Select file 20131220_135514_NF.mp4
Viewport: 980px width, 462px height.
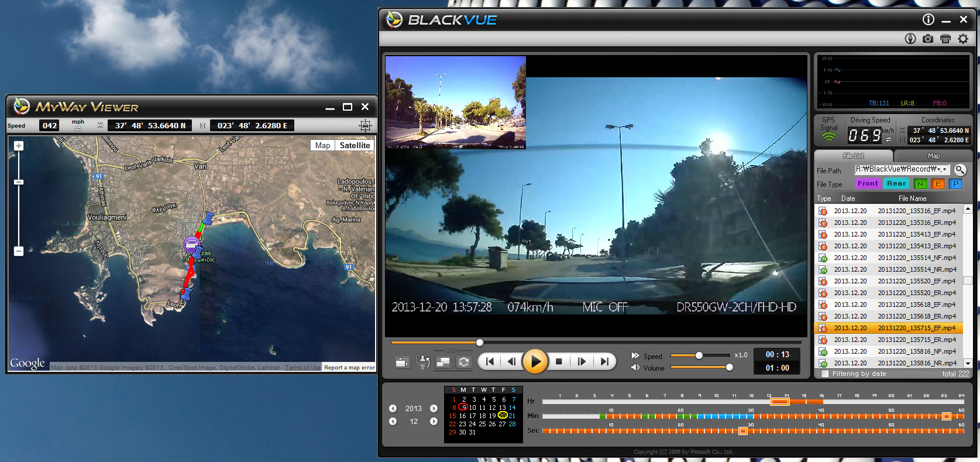(889, 258)
